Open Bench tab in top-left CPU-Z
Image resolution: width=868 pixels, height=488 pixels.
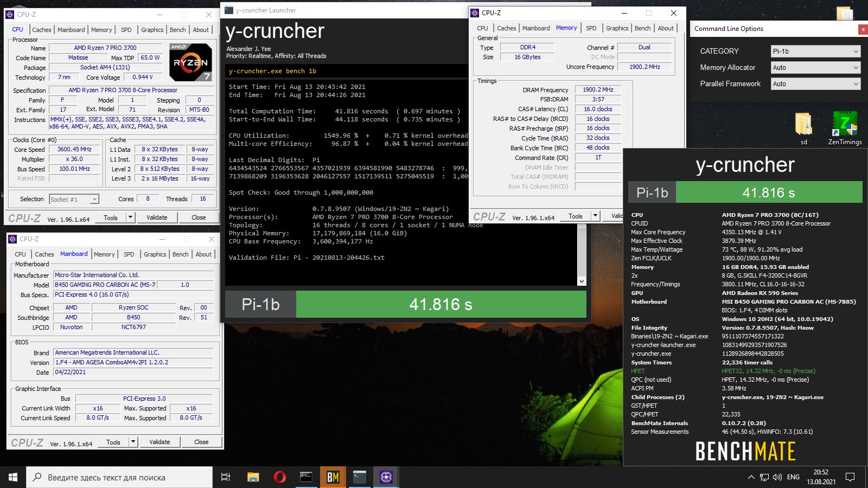pyautogui.click(x=177, y=30)
